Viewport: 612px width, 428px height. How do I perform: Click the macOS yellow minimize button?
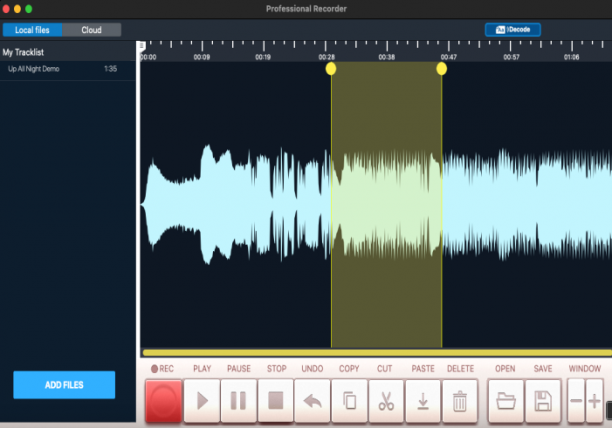point(17,9)
